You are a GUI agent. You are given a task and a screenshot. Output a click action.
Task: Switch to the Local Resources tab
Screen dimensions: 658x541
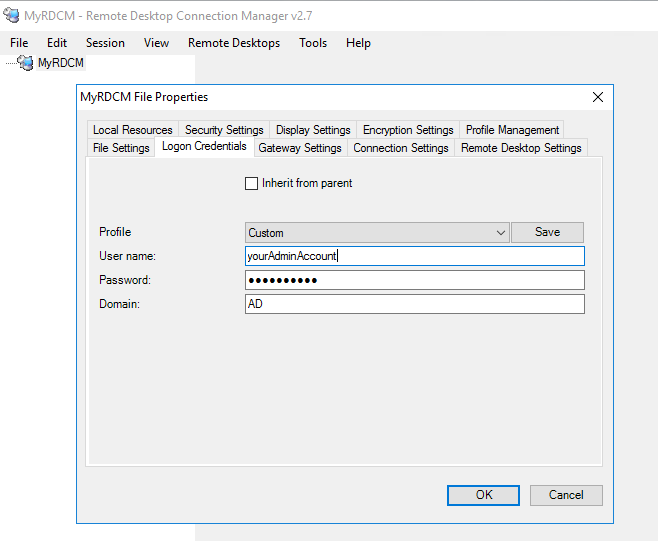(x=132, y=130)
